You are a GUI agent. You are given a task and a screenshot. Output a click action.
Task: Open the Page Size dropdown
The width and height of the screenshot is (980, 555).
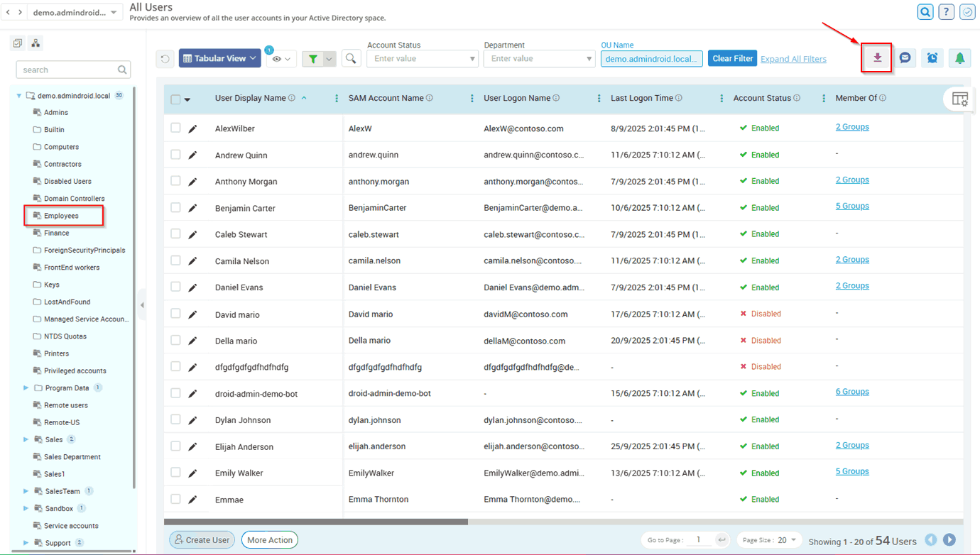pyautogui.click(x=768, y=539)
